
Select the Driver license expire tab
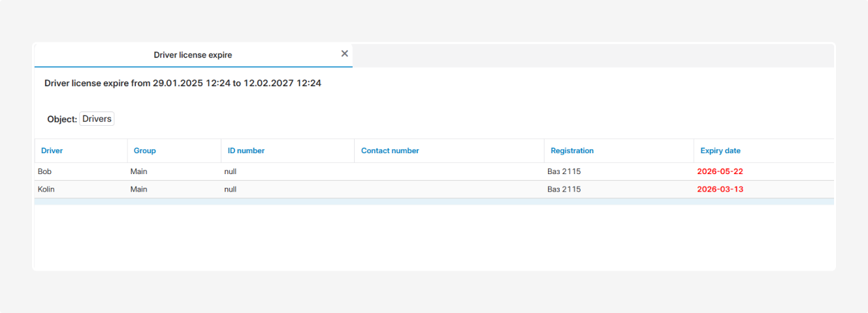[193, 55]
